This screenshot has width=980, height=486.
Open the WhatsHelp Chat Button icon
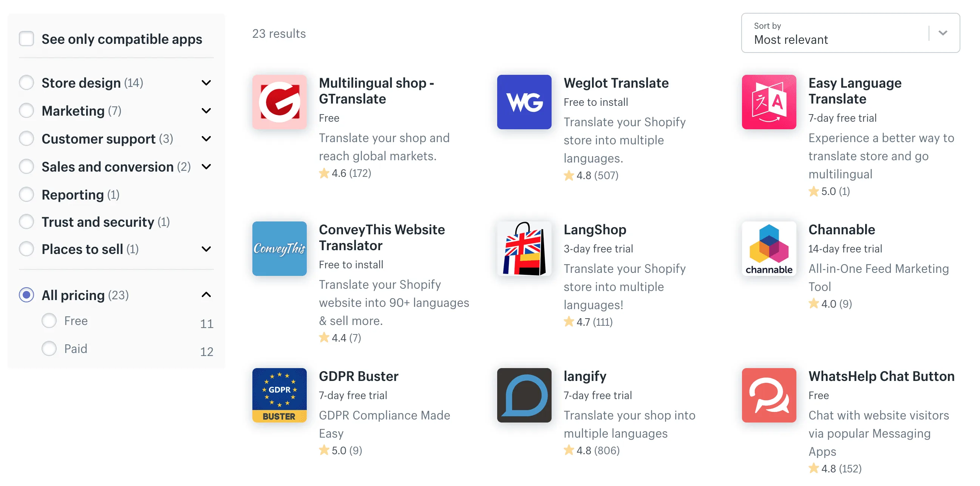(768, 395)
